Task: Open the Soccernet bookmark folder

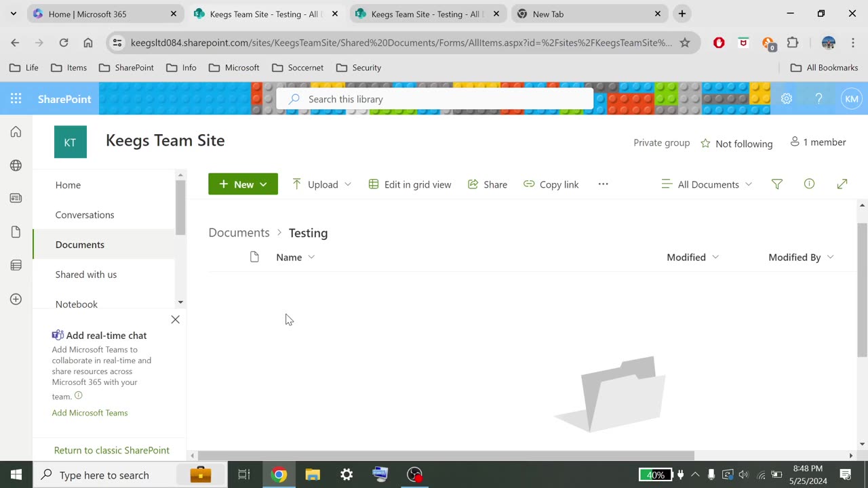Action: [298, 68]
